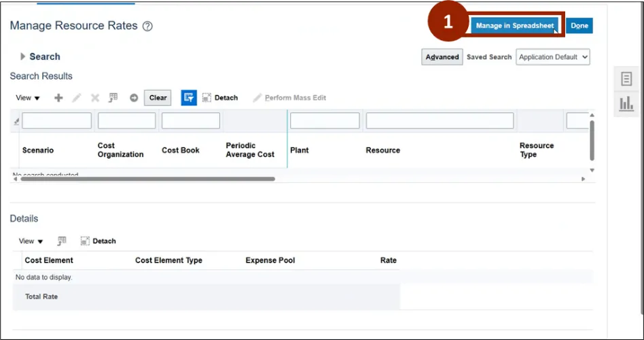644x340 pixels.
Task: Open Saved Search Application Default dropdown
Action: coord(553,57)
